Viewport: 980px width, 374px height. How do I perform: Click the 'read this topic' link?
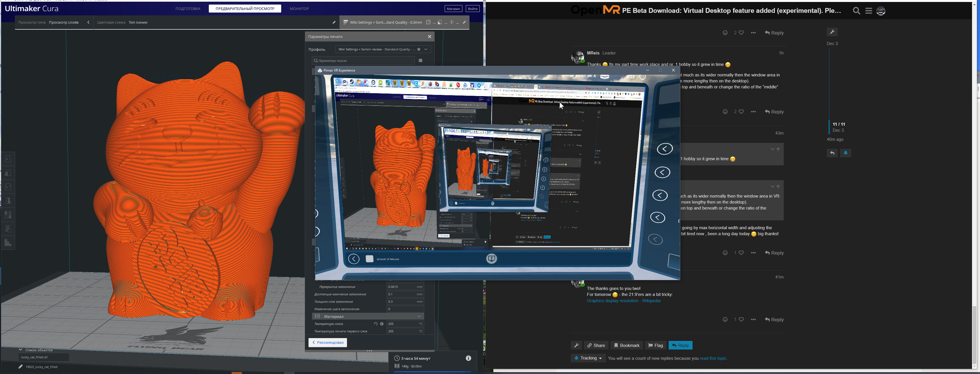[713, 358]
